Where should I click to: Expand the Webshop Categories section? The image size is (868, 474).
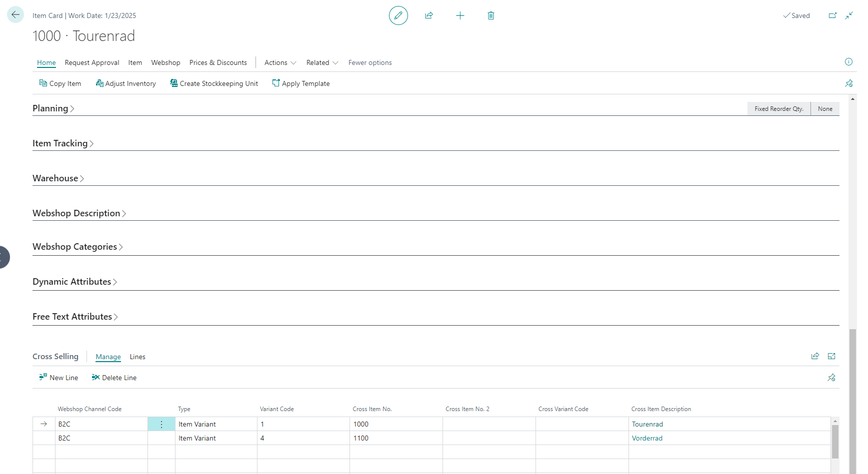coord(78,247)
